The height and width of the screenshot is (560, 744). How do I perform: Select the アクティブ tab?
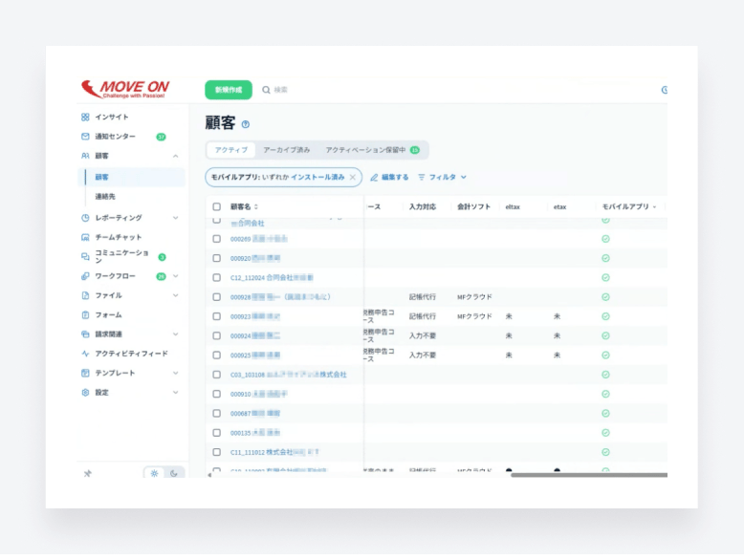(x=231, y=150)
